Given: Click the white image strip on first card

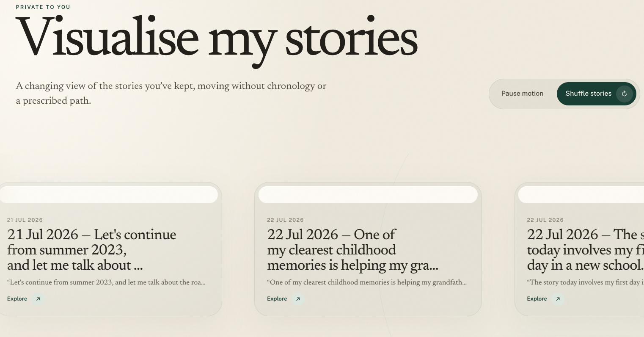Looking at the screenshot, I should (109, 195).
